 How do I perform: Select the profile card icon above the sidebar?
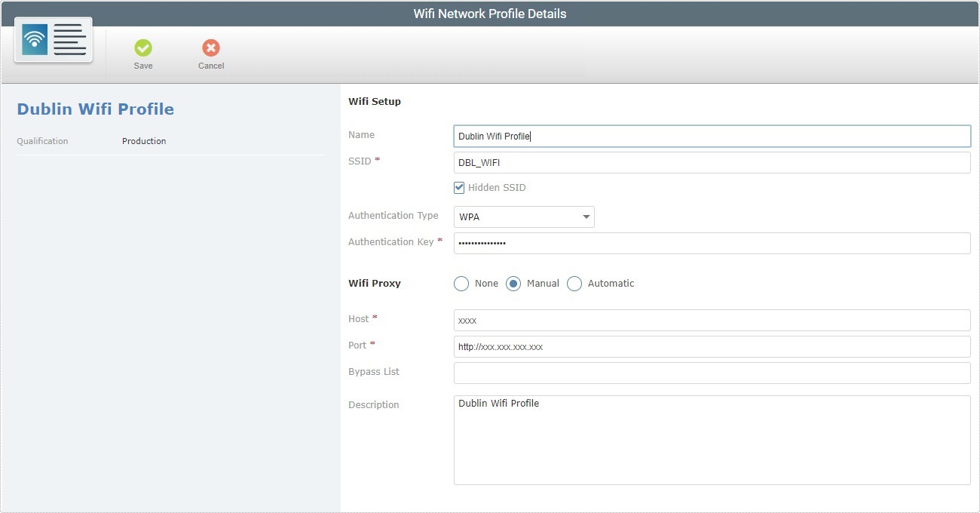pos(53,41)
